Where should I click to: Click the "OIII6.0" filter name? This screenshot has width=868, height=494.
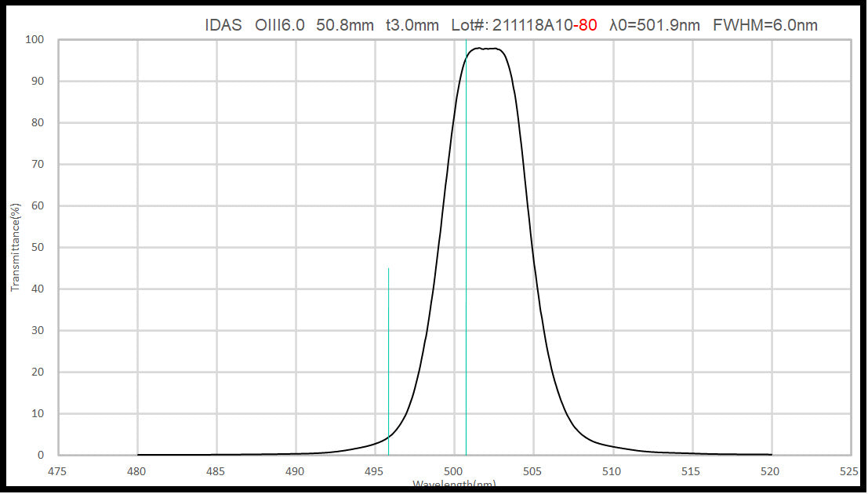tap(280, 25)
